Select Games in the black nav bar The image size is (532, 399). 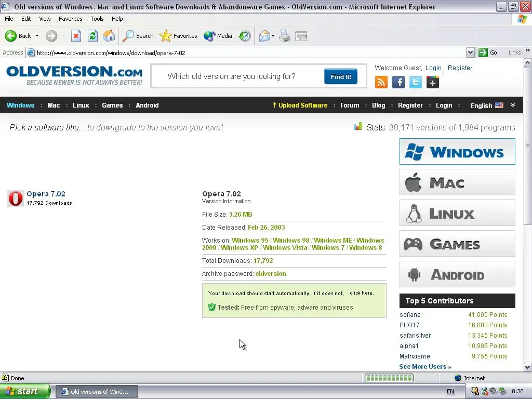pos(112,105)
